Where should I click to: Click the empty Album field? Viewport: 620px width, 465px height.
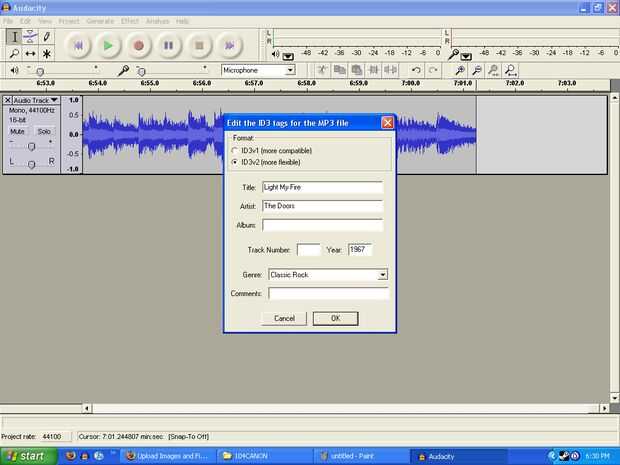(x=323, y=225)
